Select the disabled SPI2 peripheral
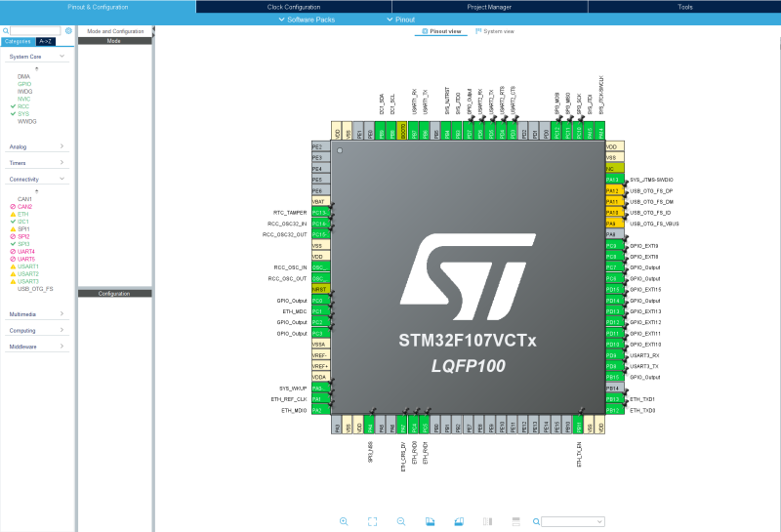The height and width of the screenshot is (532, 781). click(23, 236)
